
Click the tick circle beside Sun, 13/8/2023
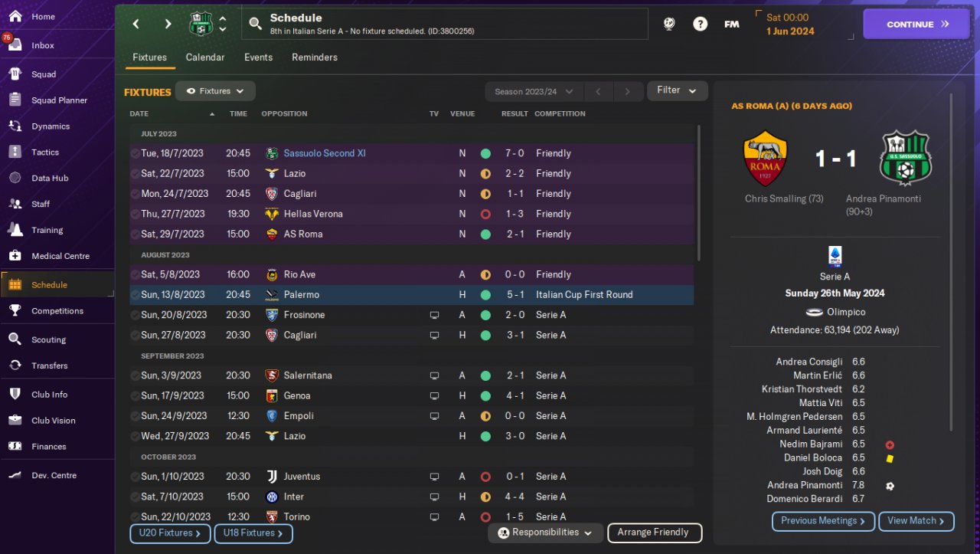pos(135,295)
